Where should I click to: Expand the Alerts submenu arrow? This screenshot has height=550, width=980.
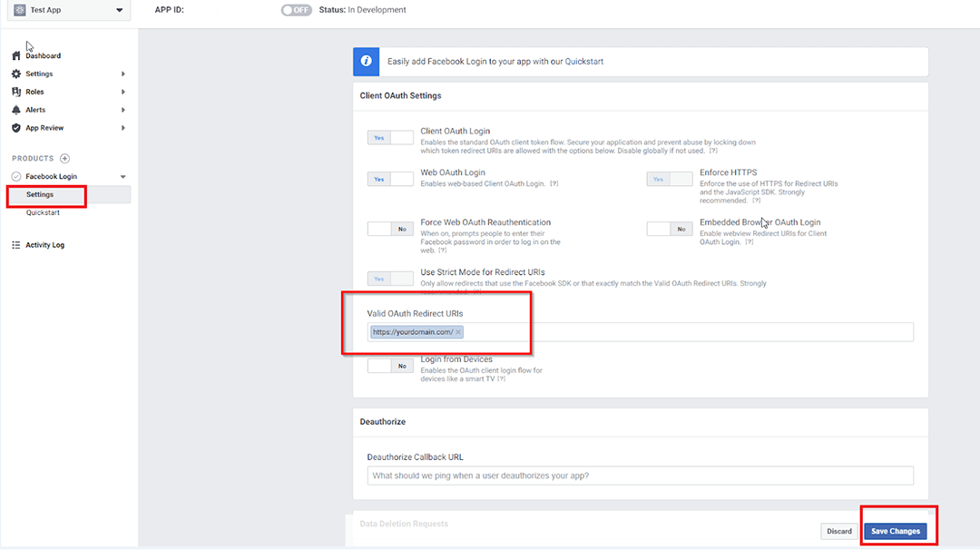click(x=123, y=110)
